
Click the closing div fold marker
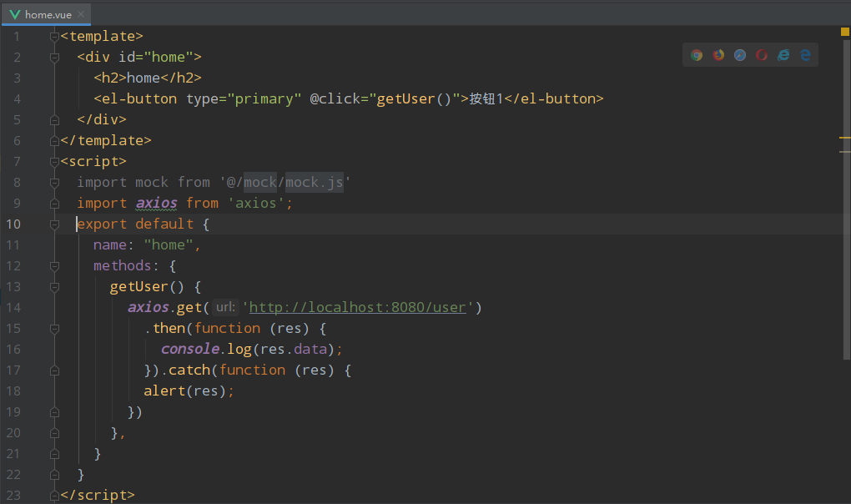pyautogui.click(x=54, y=120)
